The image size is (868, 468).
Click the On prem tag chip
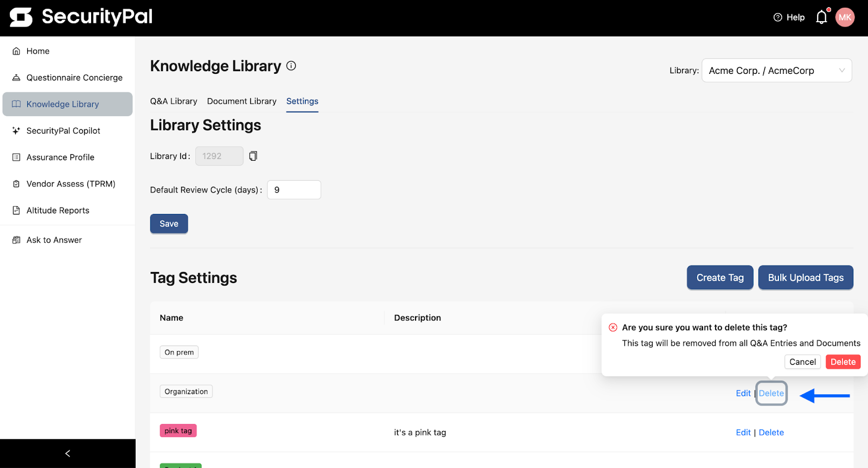(179, 352)
